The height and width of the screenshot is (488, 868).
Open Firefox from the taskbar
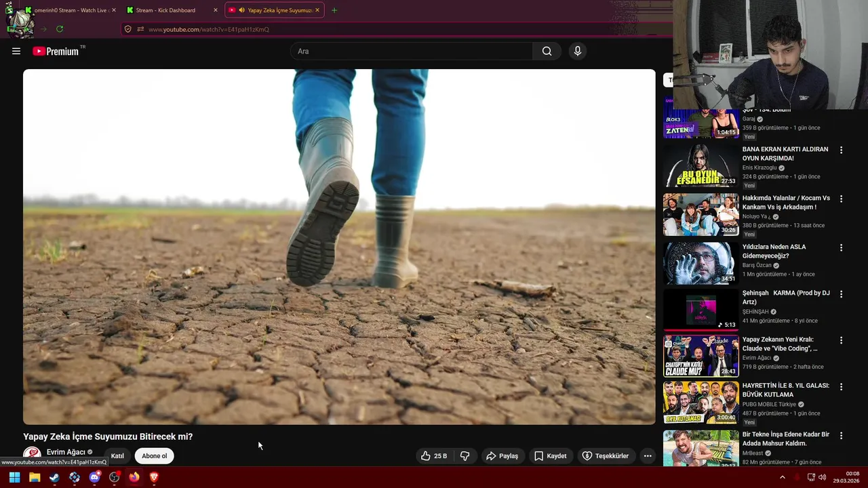[x=134, y=477]
